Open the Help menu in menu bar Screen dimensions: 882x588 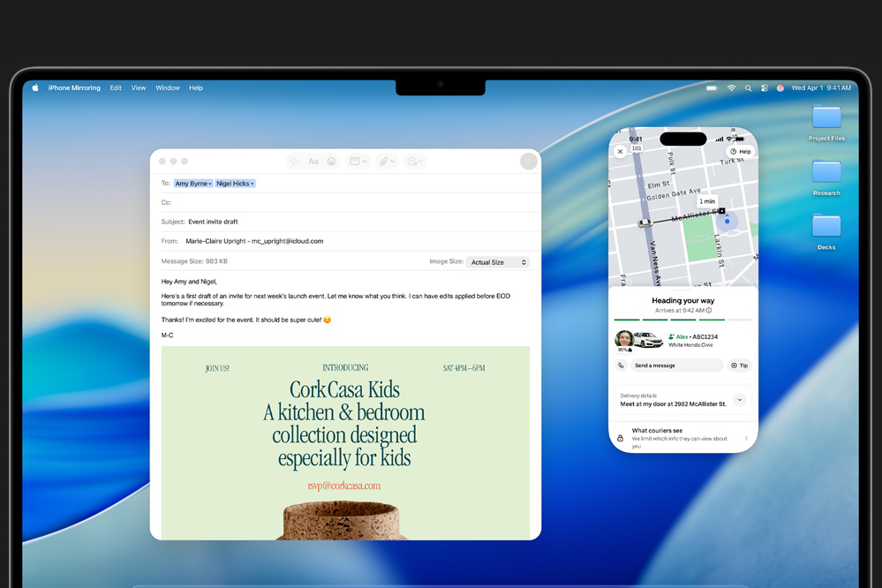point(196,87)
